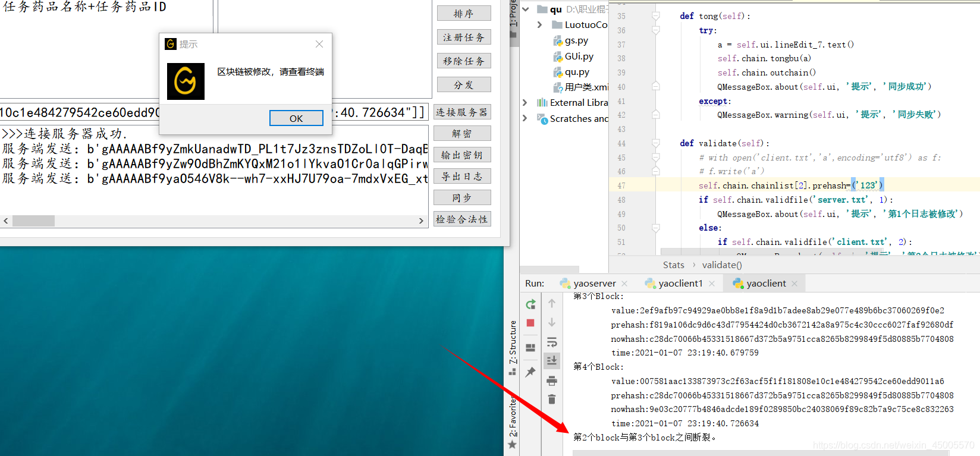Viewport: 980px width, 456px height.
Task: Click the 移除任务 button
Action: point(464,61)
